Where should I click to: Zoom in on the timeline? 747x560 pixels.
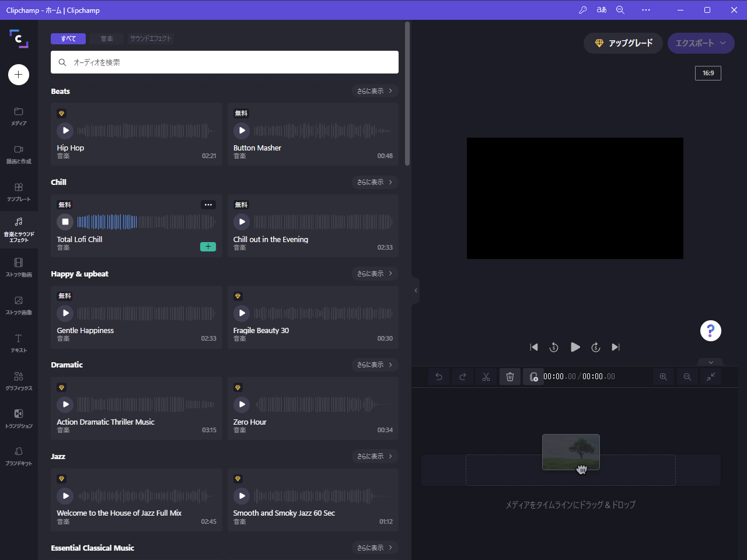point(664,377)
